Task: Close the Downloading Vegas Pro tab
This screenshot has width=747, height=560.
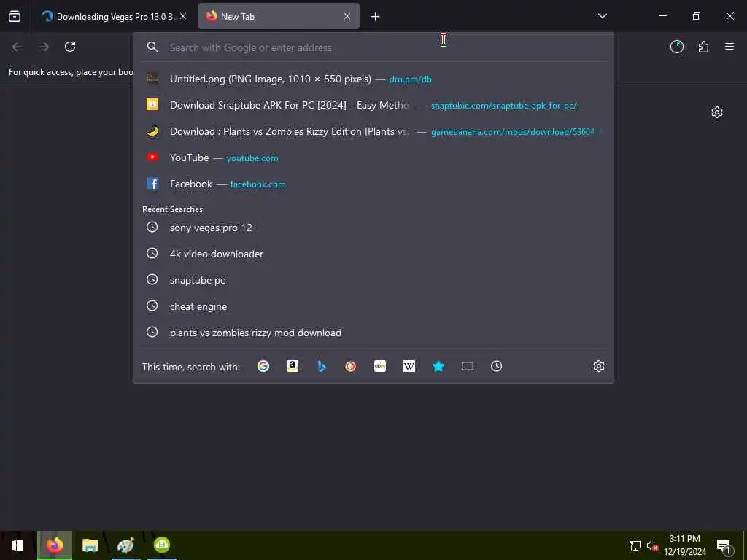Action: 183,16
